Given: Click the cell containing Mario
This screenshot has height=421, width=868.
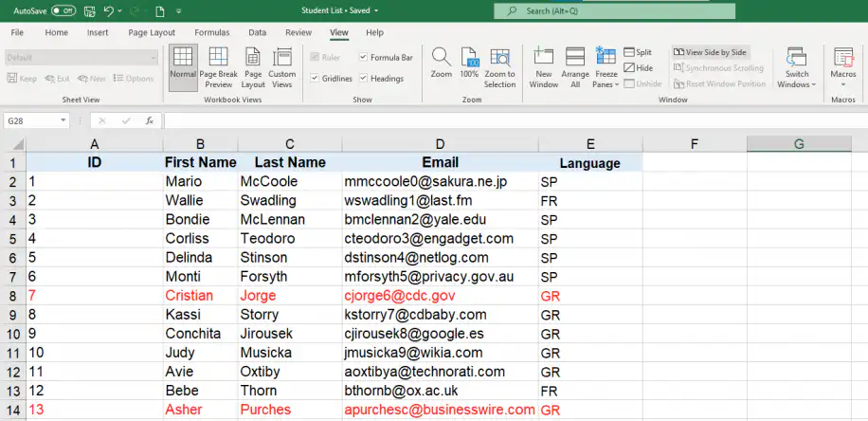Looking at the screenshot, I should 200,182.
